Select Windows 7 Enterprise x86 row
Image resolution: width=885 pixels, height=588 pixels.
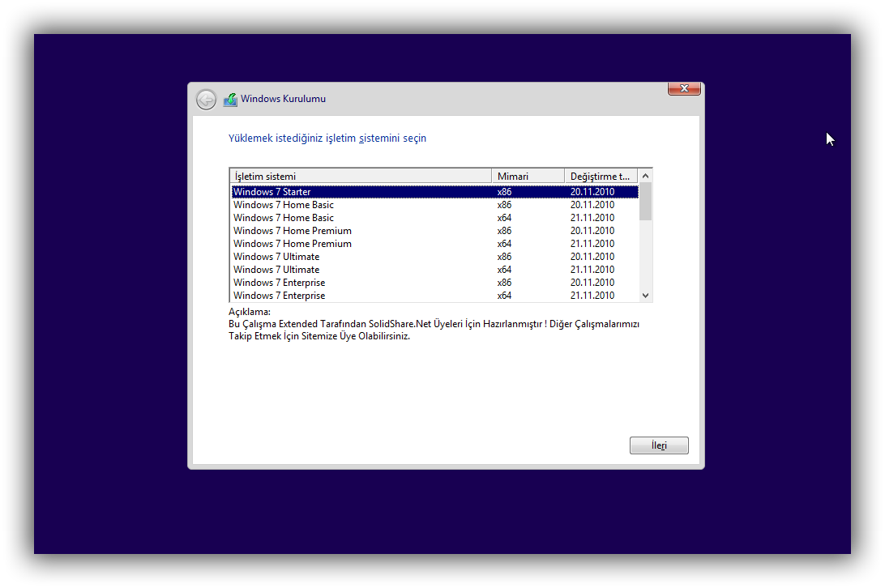pyautogui.click(x=434, y=283)
